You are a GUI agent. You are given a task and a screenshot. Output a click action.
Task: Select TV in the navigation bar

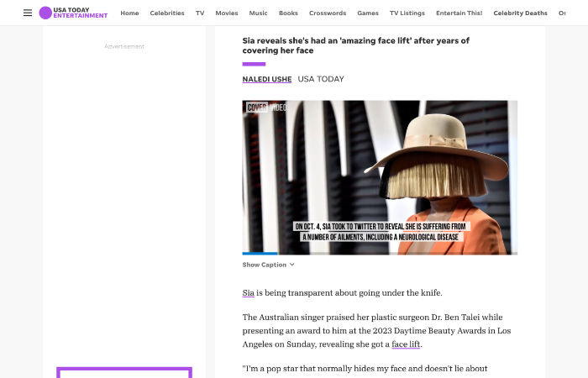pos(200,13)
